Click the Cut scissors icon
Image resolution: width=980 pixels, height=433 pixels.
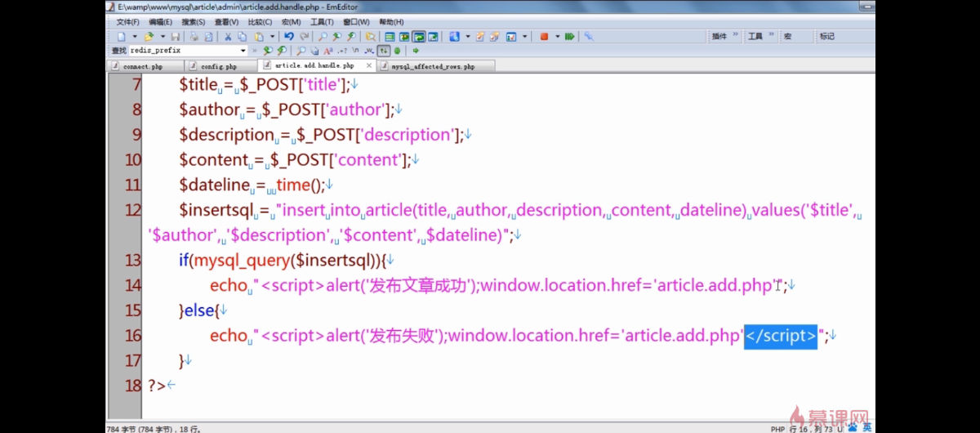228,36
